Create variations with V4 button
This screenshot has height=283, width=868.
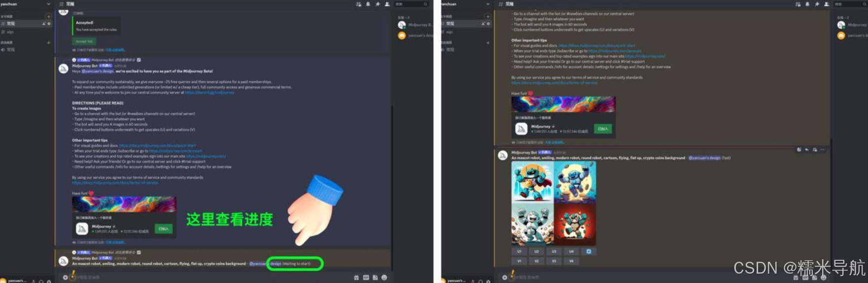[571, 261]
